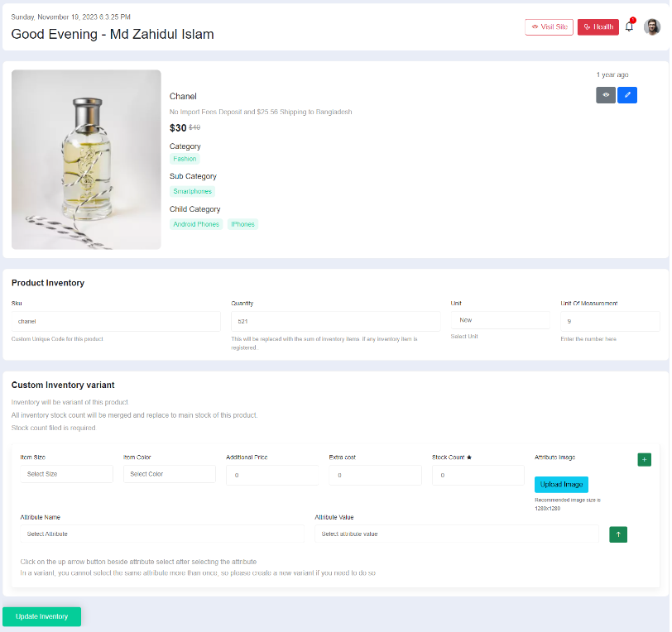Screen dimensions: 672x632
Task: Click the Smartphones sub category tag
Action: 193,192
